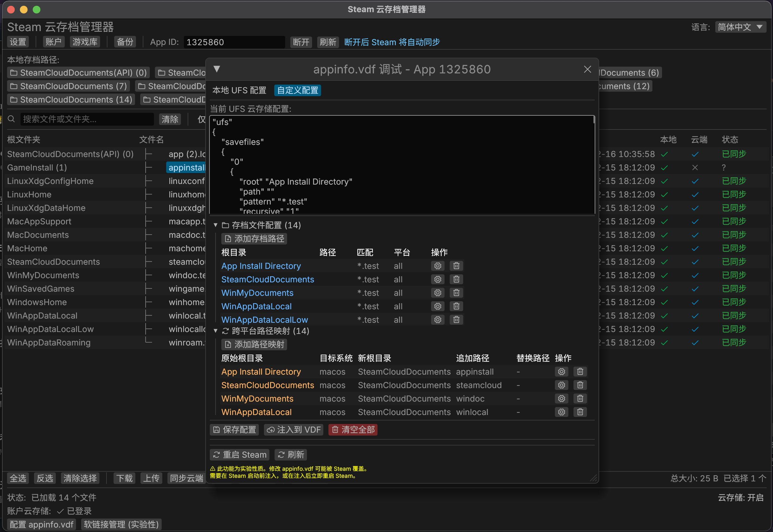Click the 断开 disconnect button
The width and height of the screenshot is (773, 532).
tap(301, 42)
